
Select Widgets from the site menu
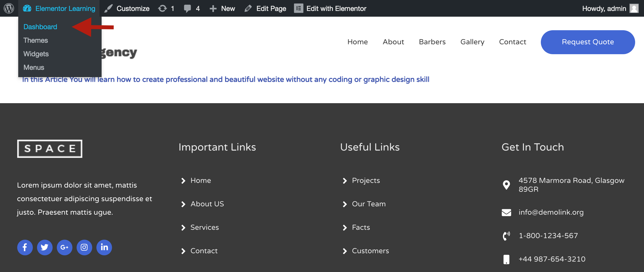[36, 54]
